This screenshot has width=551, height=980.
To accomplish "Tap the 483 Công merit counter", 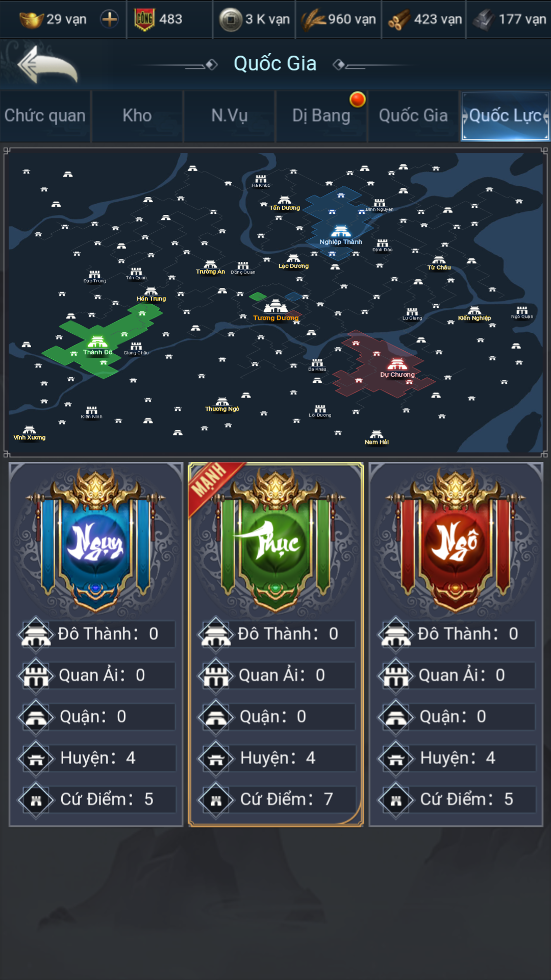I will [158, 19].
